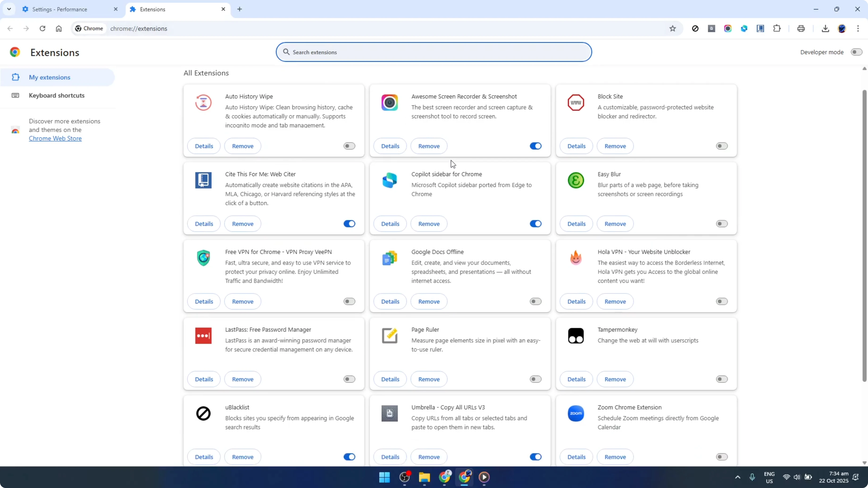Click the Google Docs Offline icon
Image resolution: width=868 pixels, height=488 pixels.
pos(389,258)
